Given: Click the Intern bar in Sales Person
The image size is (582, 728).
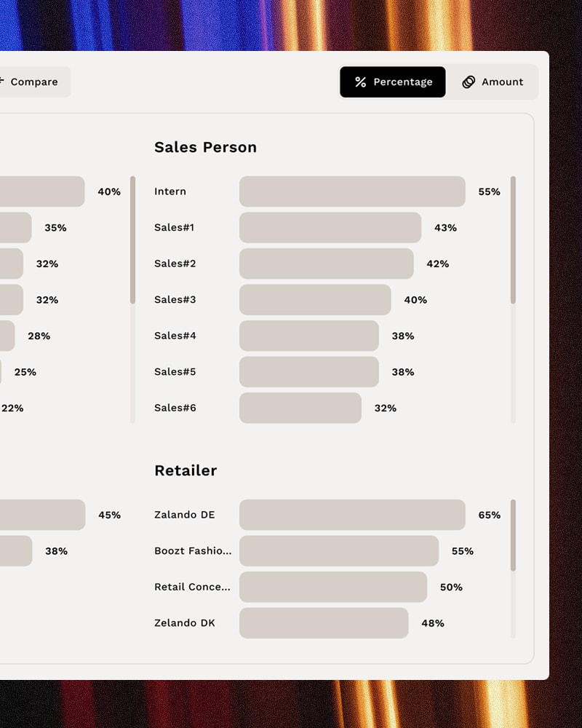Looking at the screenshot, I should 352,191.
